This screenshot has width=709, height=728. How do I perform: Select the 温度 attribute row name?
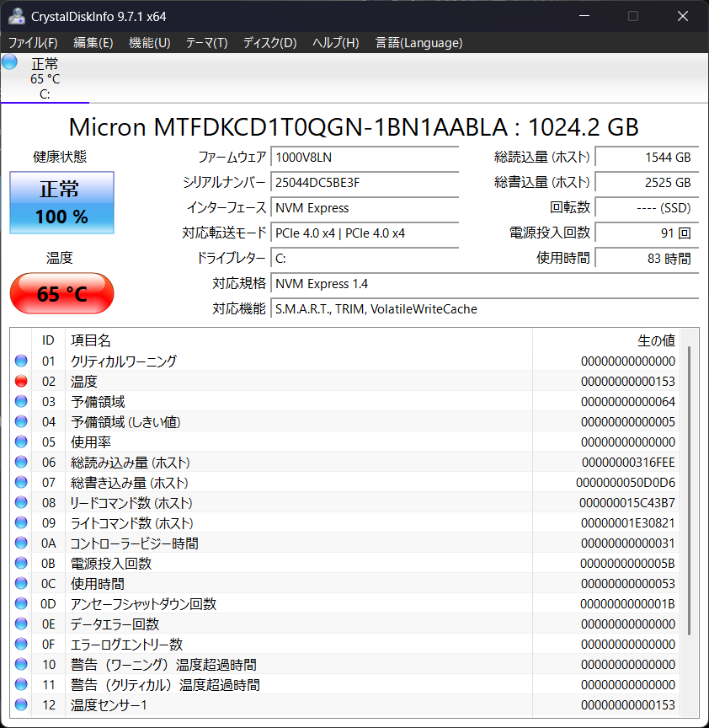[84, 381]
